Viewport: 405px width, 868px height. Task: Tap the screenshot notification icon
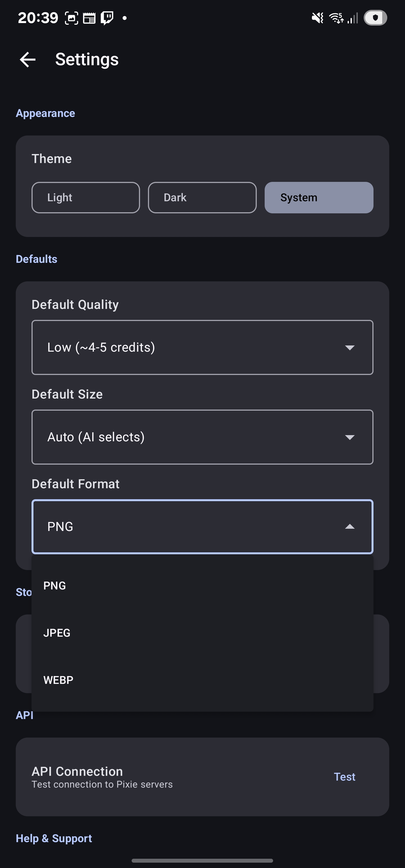point(71,18)
